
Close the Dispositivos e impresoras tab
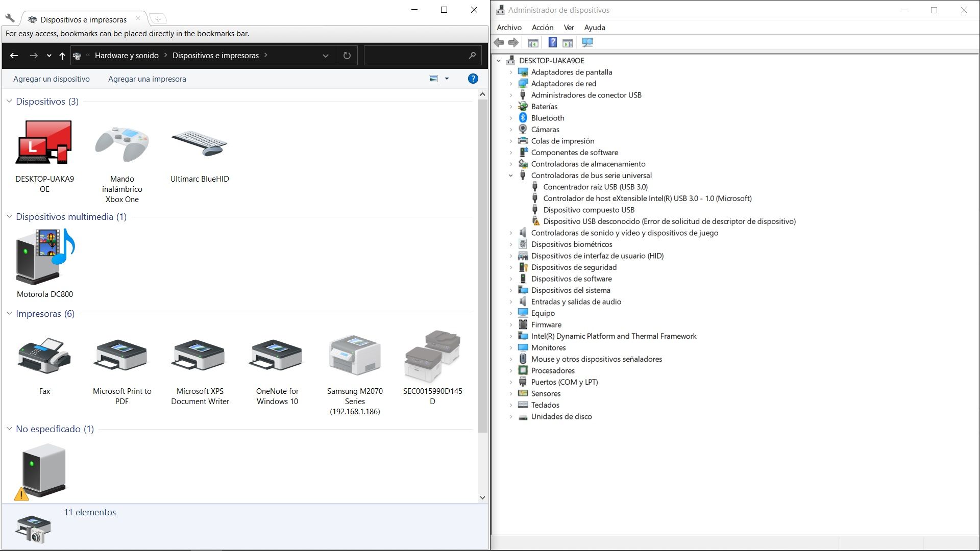point(138,18)
